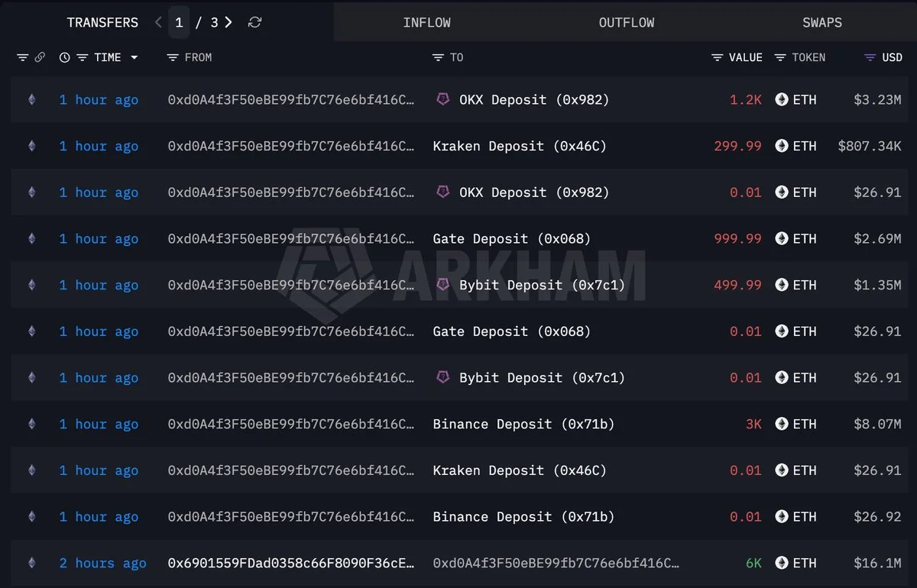Switch to the SWAPS tab
Image resolution: width=917 pixels, height=588 pixels.
tap(822, 22)
